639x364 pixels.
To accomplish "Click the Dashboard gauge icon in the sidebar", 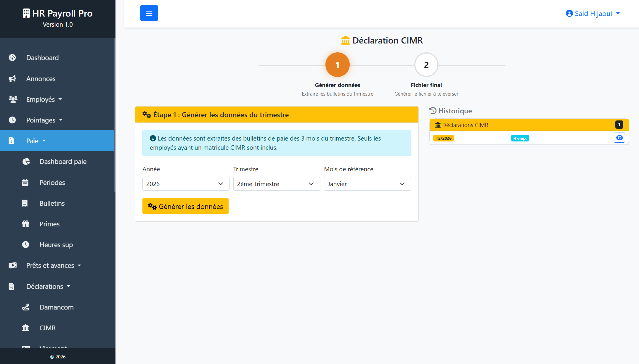I will (x=12, y=58).
